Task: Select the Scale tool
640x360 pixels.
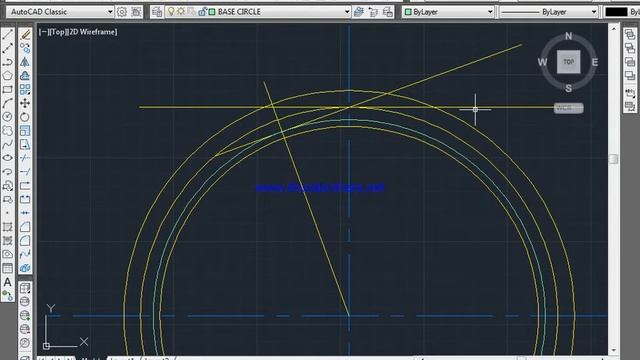Action: click(25, 131)
